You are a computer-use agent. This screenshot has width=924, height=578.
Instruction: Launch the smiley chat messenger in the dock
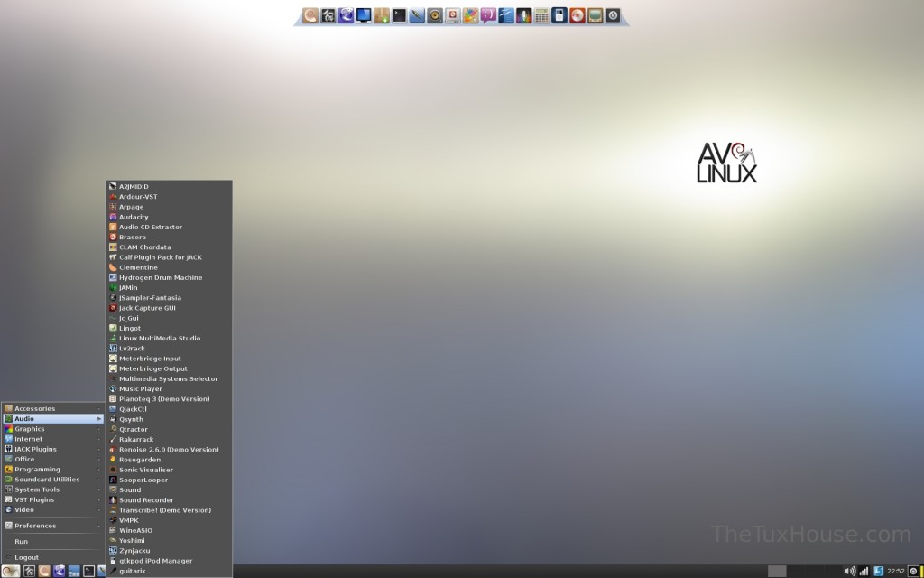coord(488,16)
